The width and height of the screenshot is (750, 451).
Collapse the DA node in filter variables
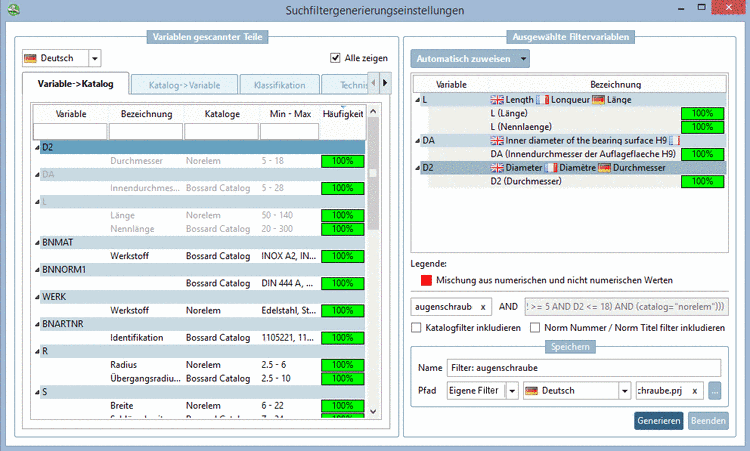(x=417, y=141)
